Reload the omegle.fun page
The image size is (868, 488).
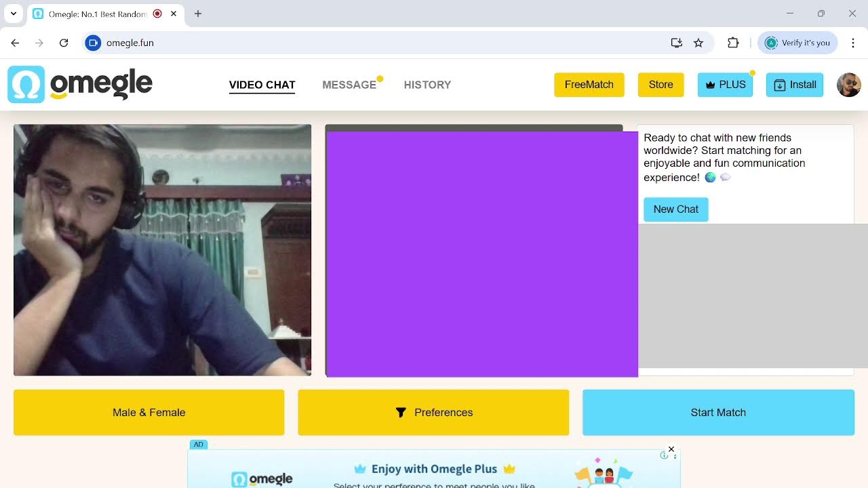tap(64, 43)
